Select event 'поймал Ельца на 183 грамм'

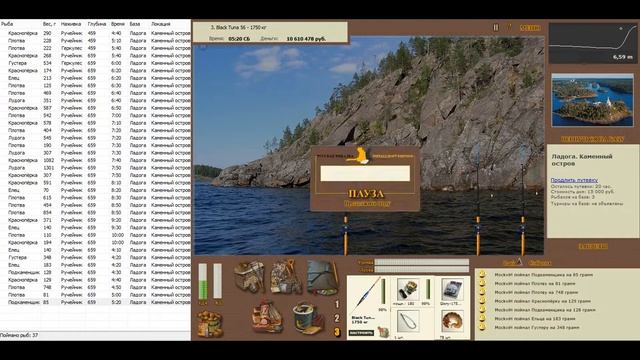pyautogui.click(x=535, y=318)
